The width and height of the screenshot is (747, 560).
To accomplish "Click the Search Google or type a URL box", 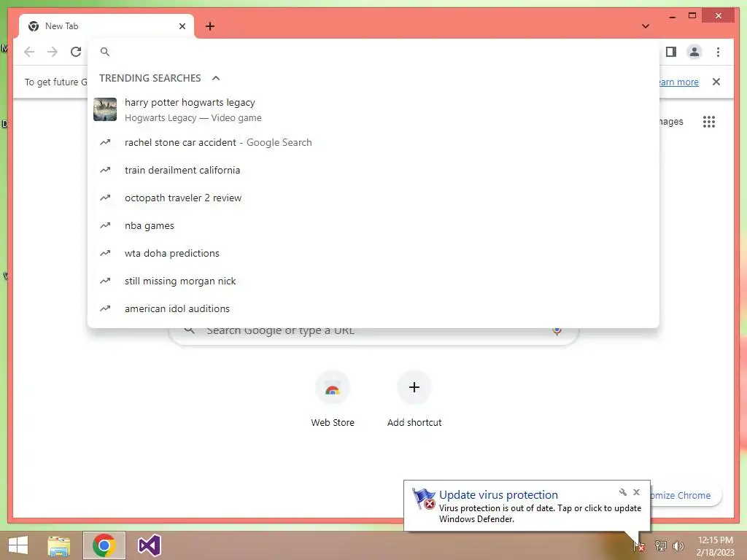I will point(374,335).
